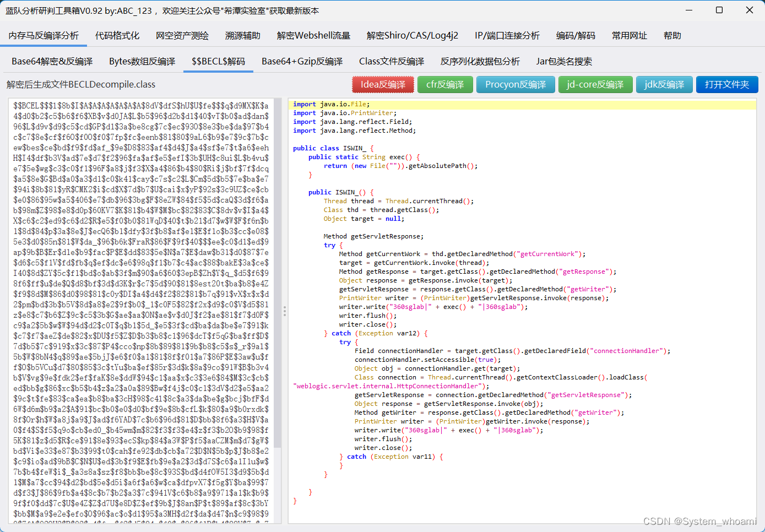Viewport: 765px width, 532px height.
Task: Open the 网空资产测绘 tab
Action: (x=182, y=36)
